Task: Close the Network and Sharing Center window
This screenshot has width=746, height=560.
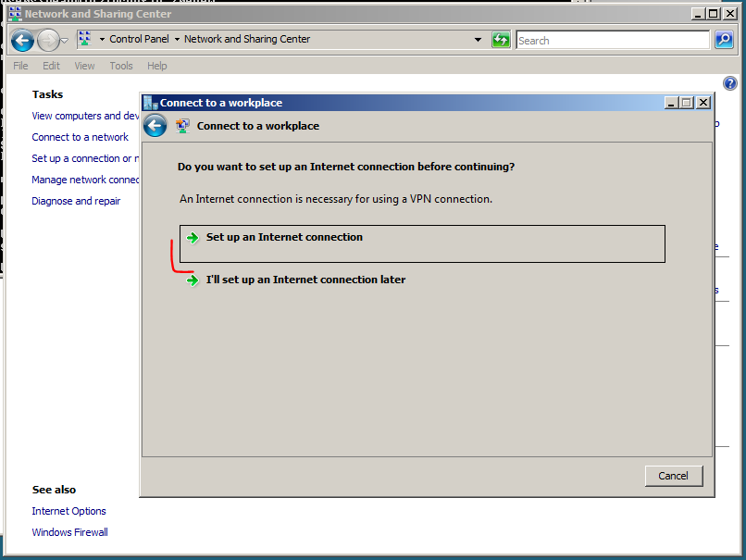Action: coord(730,14)
